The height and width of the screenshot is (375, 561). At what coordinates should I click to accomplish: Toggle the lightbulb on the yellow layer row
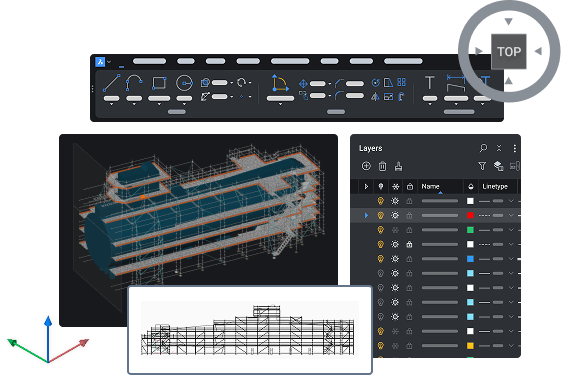point(381,346)
